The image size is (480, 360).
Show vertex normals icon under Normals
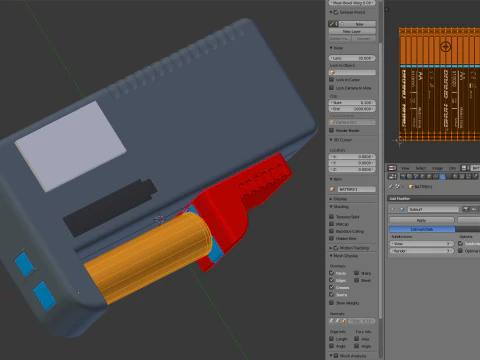(x=332, y=321)
